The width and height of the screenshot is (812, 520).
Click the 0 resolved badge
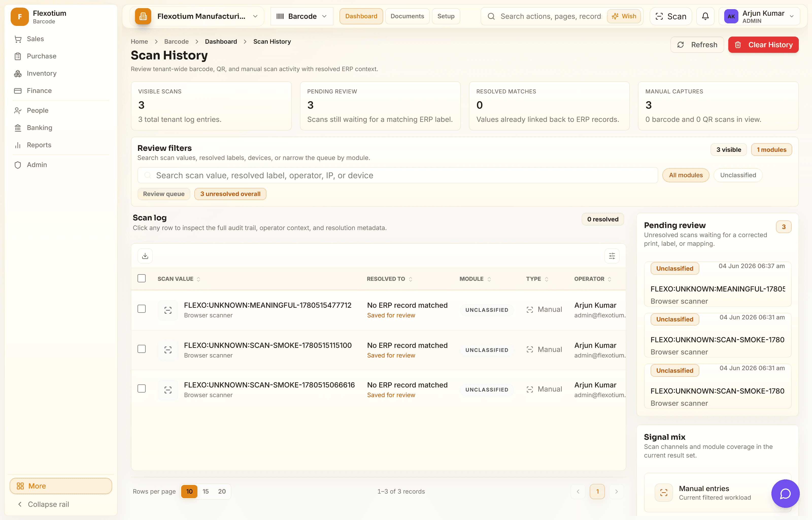pyautogui.click(x=602, y=219)
